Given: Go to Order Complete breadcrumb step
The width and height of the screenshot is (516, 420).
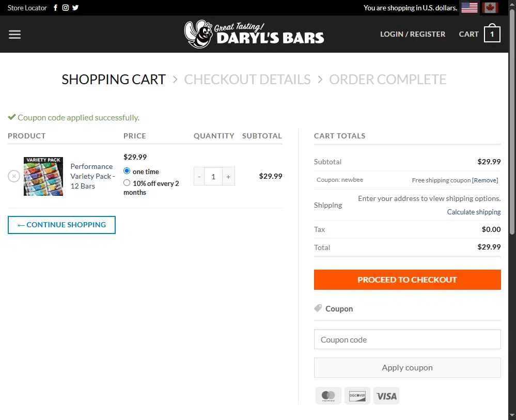Looking at the screenshot, I should 388,80.
